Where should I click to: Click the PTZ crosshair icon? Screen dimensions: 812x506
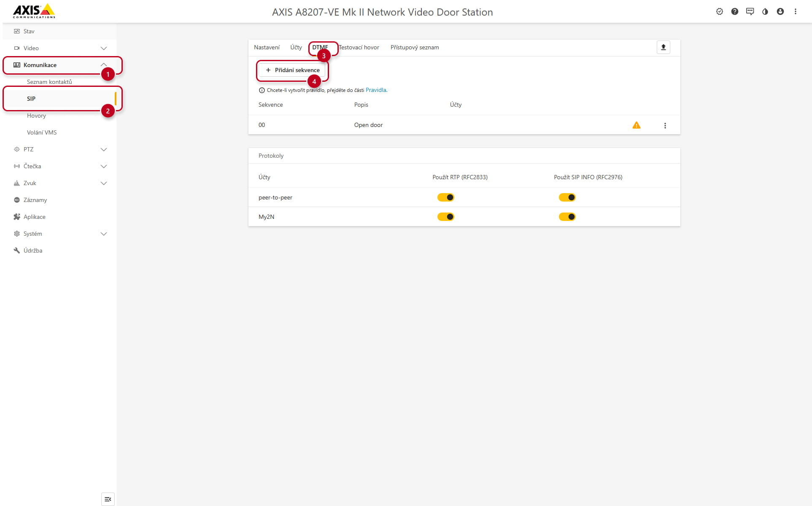pyautogui.click(x=17, y=149)
